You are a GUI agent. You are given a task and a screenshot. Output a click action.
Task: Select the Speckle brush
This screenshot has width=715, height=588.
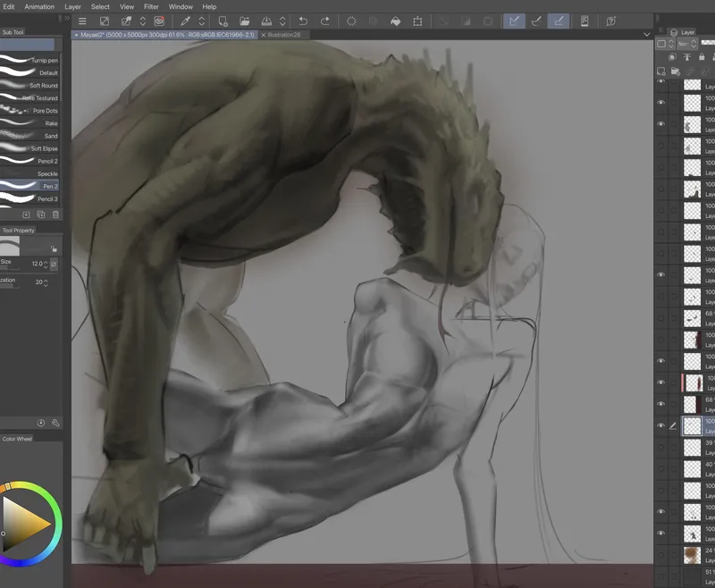coord(29,173)
